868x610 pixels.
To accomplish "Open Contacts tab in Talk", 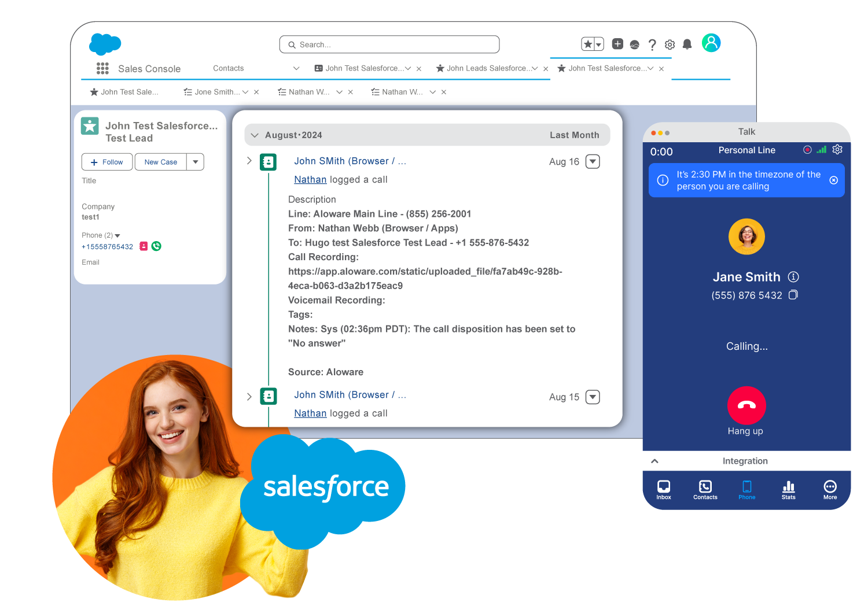I will 705,490.
